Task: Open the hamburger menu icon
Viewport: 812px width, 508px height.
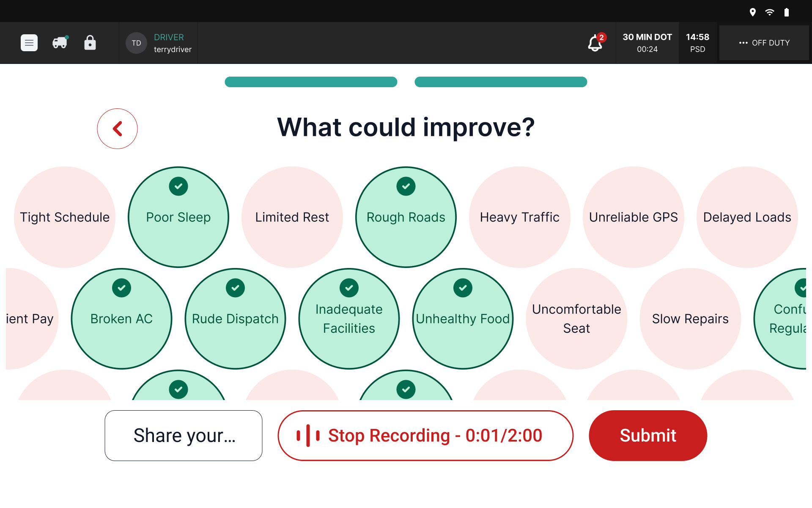Action: (29, 43)
